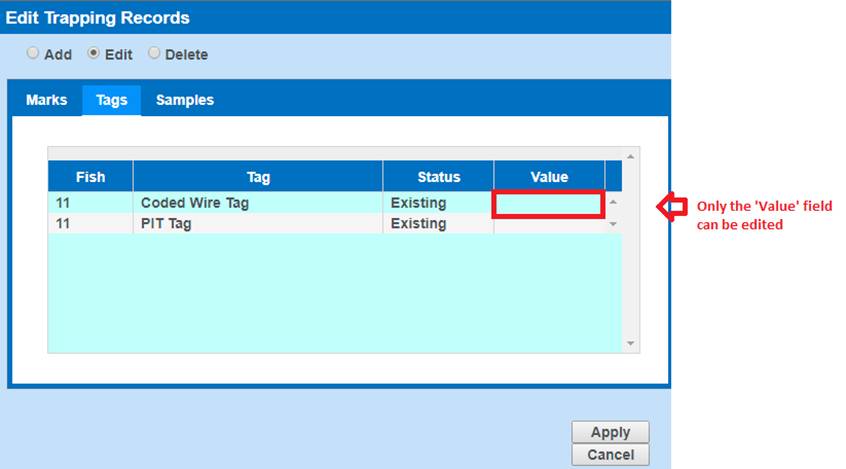Switch mode to Delete
The height and width of the screenshot is (469, 846).
154,54
